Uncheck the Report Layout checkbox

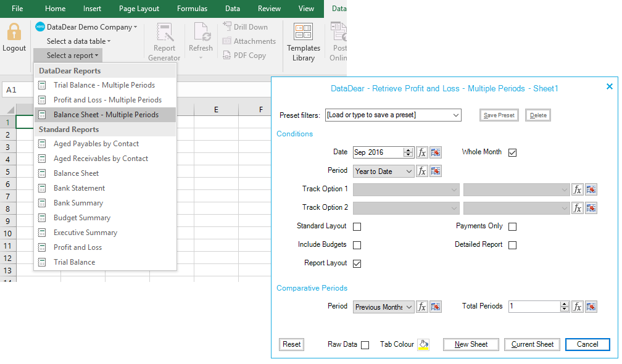click(x=357, y=263)
